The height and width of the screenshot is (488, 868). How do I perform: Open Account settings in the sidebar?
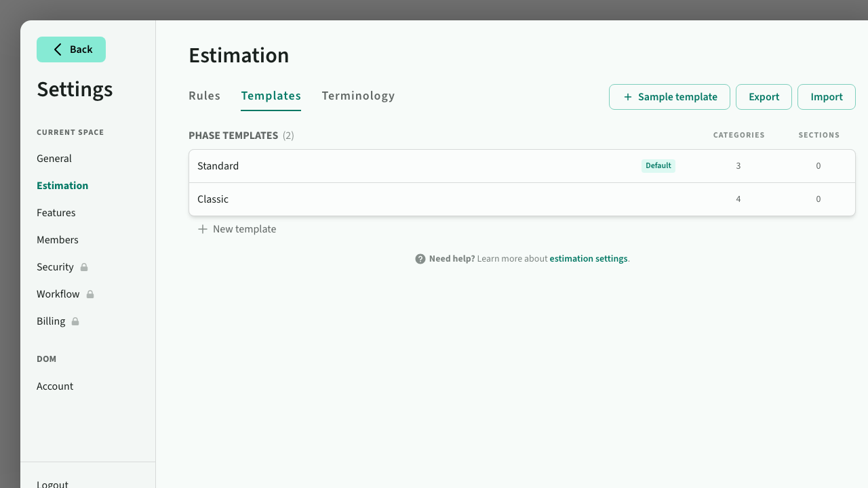55,386
